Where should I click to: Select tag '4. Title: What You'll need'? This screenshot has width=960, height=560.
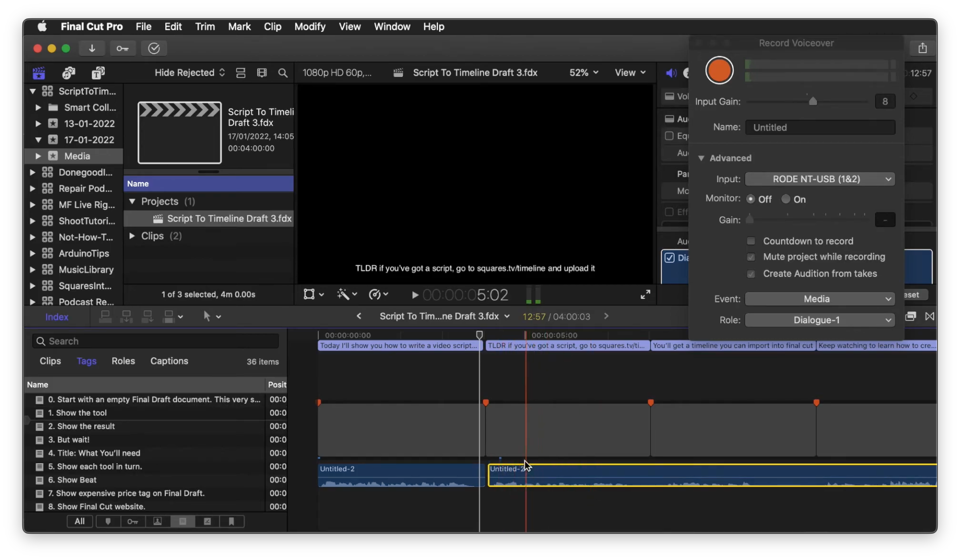(x=94, y=453)
